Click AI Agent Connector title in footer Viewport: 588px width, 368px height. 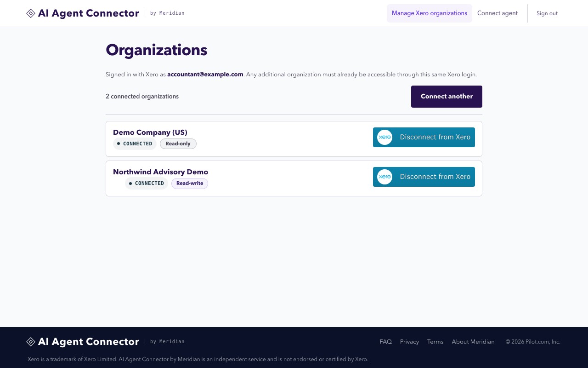pos(89,342)
